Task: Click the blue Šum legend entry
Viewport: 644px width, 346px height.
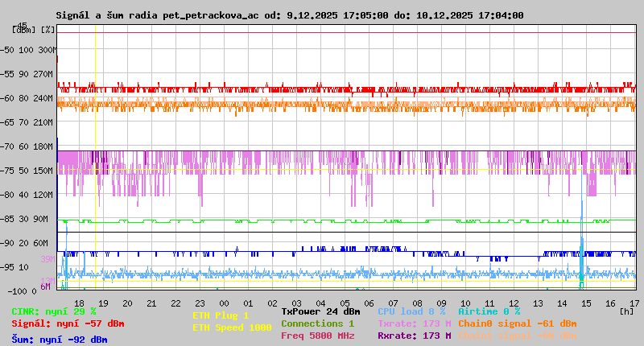Action: point(59,340)
